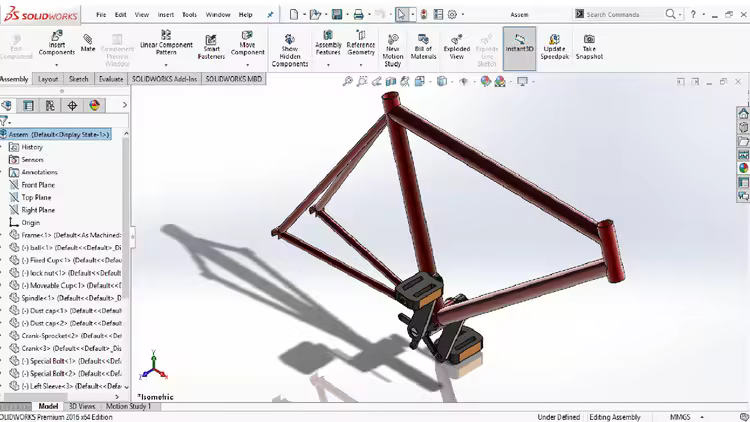Viewport: 750px width, 422px height.
Task: Toggle the Instant3D button
Action: click(519, 43)
